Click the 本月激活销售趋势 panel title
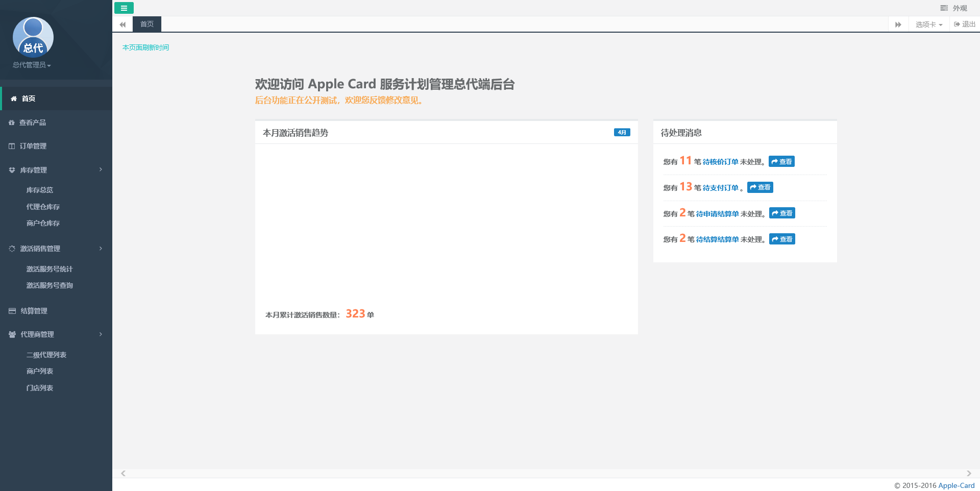This screenshot has height=491, width=980. pyautogui.click(x=296, y=133)
